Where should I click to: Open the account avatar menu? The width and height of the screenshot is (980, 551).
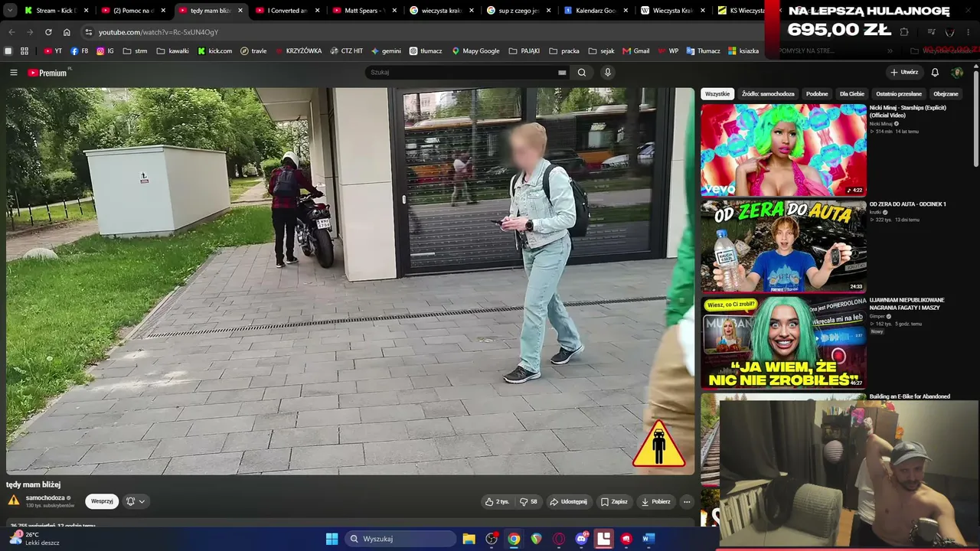pyautogui.click(x=957, y=73)
